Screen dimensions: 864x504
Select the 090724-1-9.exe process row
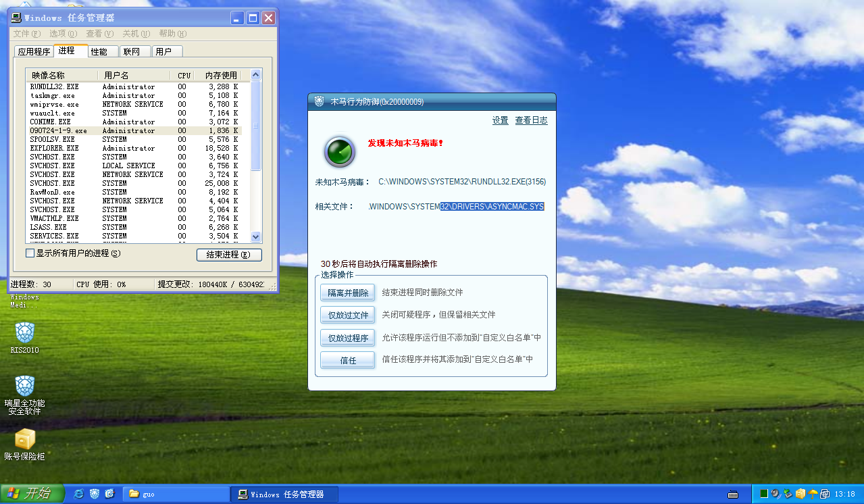[135, 130]
